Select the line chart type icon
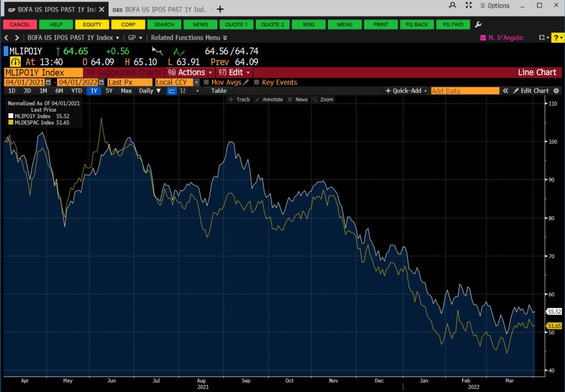565x392 pixels. 172,91
